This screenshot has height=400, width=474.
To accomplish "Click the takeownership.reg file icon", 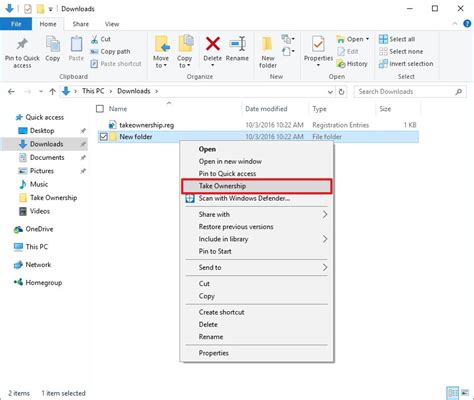I will click(112, 125).
